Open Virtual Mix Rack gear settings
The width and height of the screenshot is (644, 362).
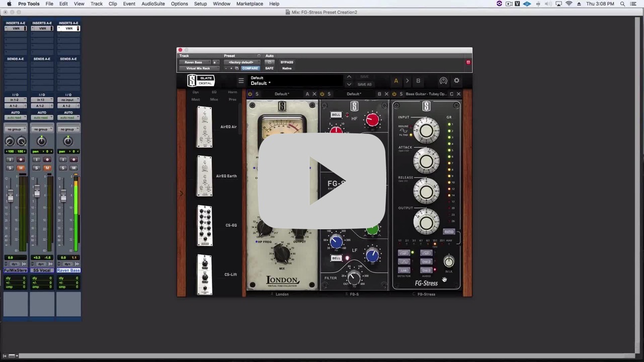[456, 81]
